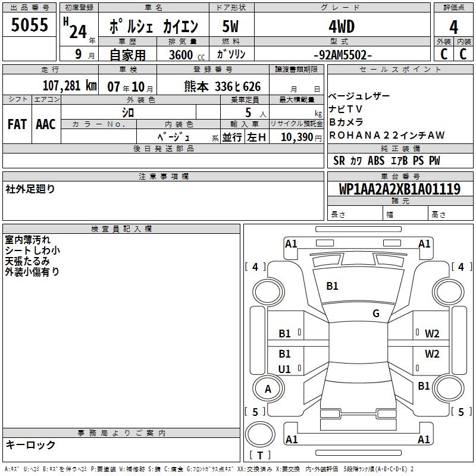This screenshot has height=476, width=476.
Task: Click PS in genuine equipment row
Action: (x=418, y=161)
